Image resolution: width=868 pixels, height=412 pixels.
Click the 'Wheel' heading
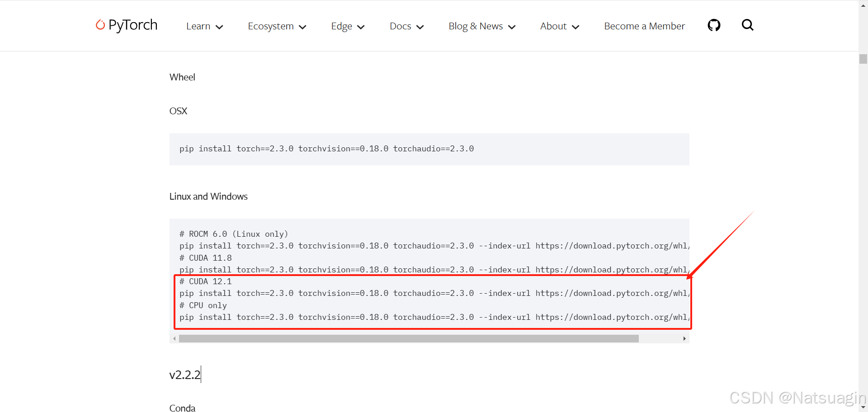click(x=182, y=77)
